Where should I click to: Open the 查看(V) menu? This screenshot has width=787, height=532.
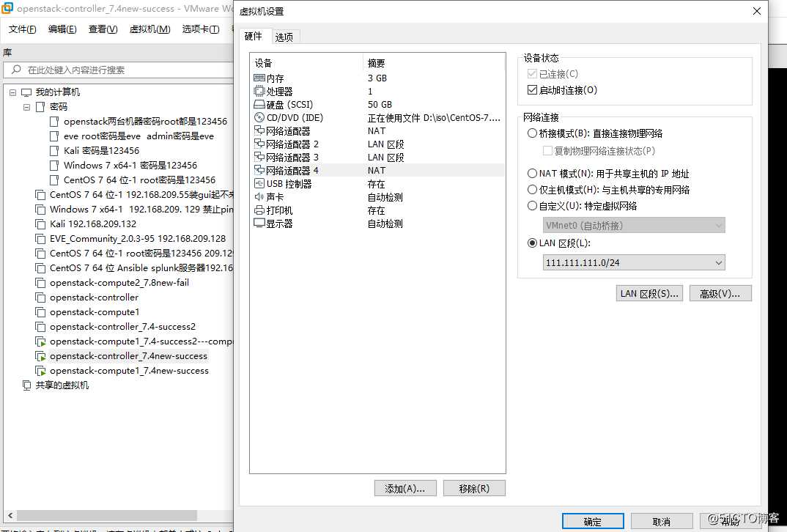(103, 29)
